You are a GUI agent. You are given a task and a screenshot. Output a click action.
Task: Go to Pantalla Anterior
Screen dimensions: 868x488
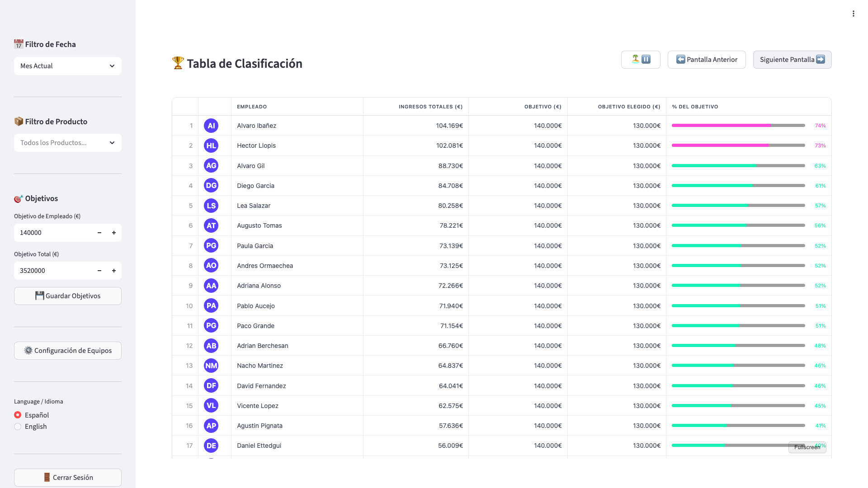click(707, 60)
